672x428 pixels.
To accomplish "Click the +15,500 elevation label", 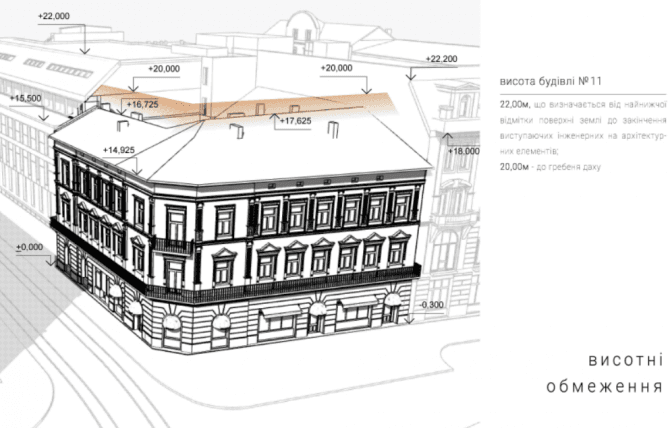I will pos(26,99).
